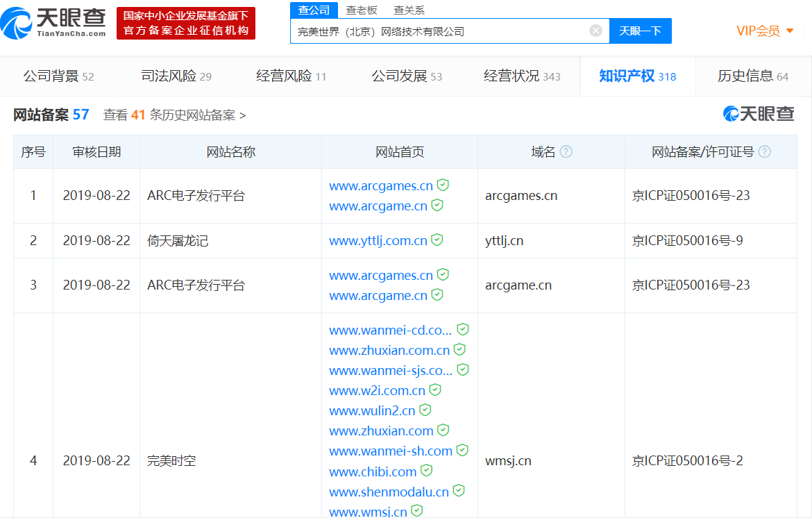Click the wmsj.cn domain cell
The image size is (812, 518).
pos(508,461)
